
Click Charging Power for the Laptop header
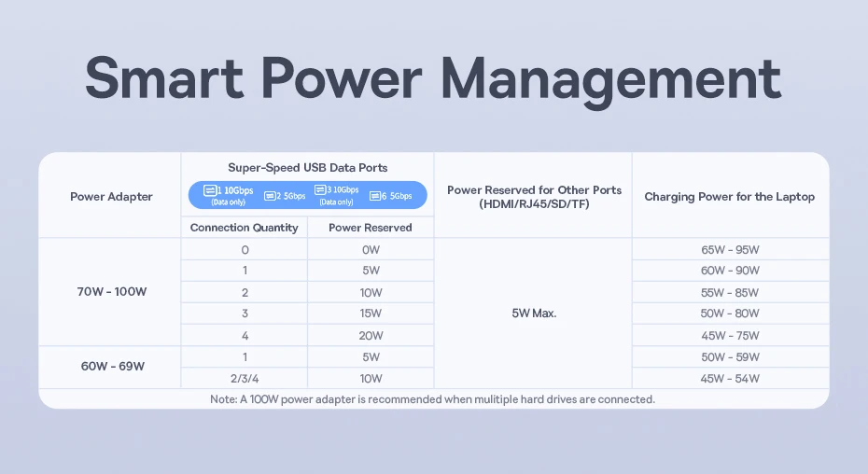pyautogui.click(x=729, y=197)
